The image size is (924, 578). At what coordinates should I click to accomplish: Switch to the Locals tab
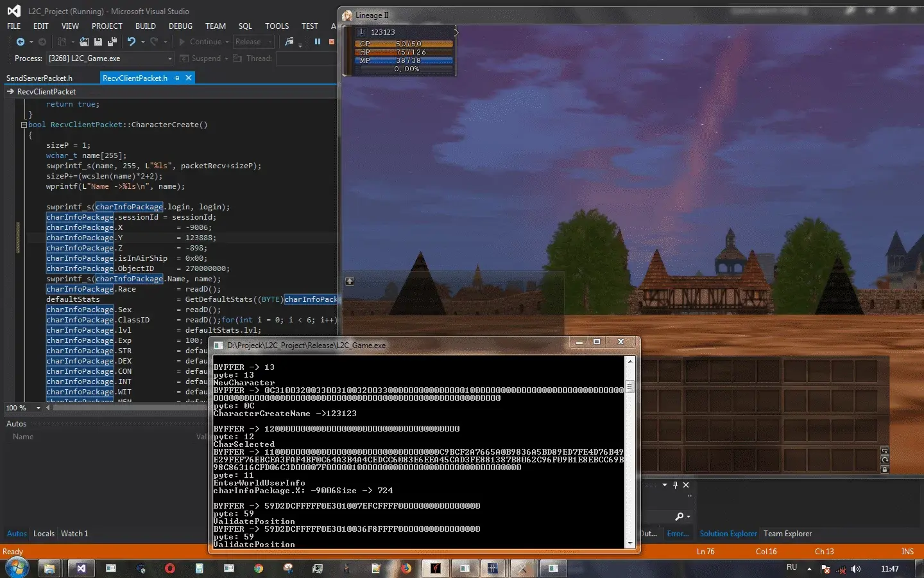coord(44,534)
